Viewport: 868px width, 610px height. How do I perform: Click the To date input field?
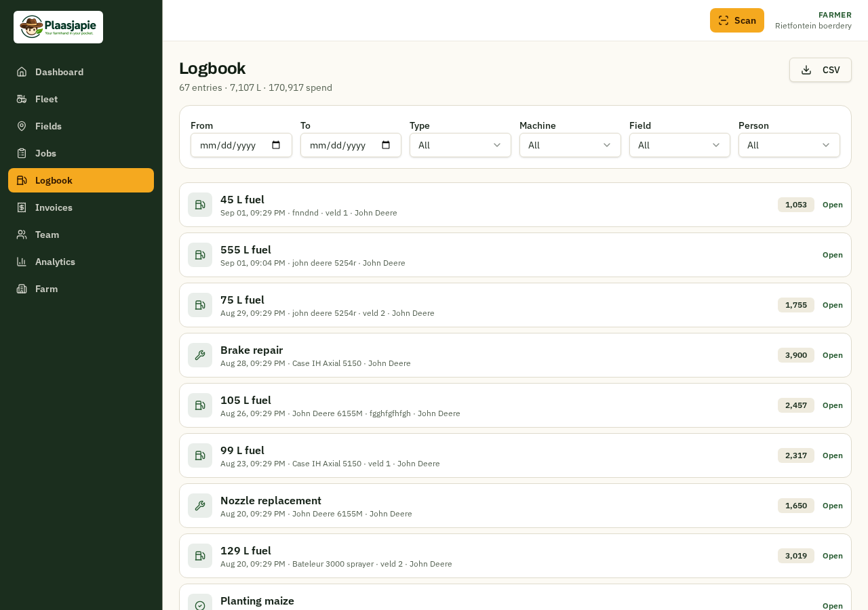pos(351,145)
